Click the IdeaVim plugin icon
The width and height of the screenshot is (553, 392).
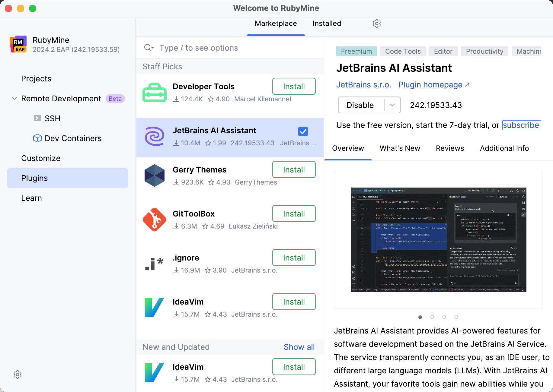click(154, 307)
